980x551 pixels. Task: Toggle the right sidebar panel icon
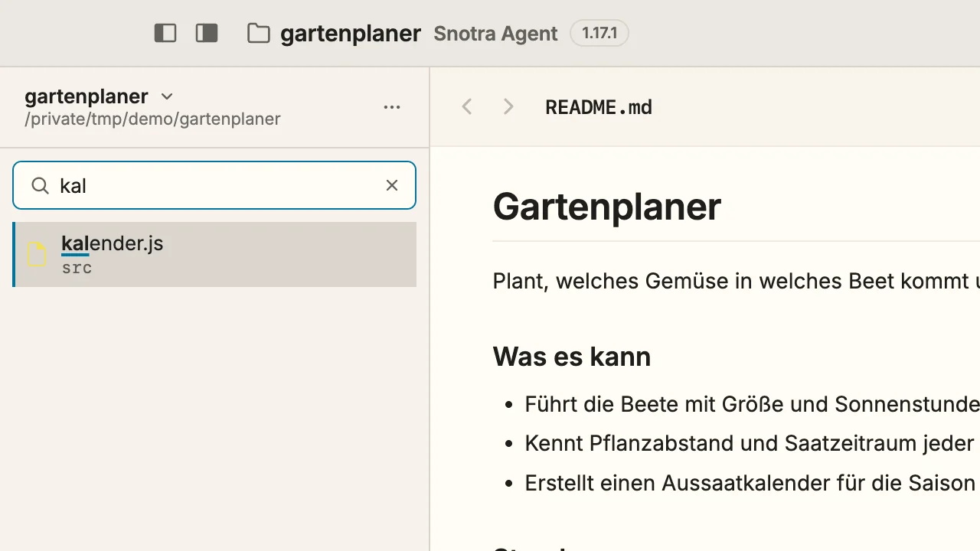[x=207, y=33]
